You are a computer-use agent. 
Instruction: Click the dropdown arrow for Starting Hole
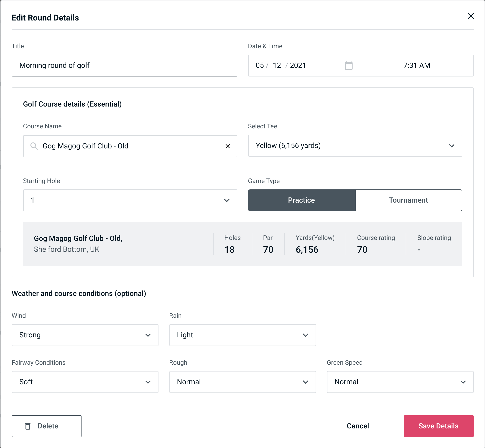point(226,200)
